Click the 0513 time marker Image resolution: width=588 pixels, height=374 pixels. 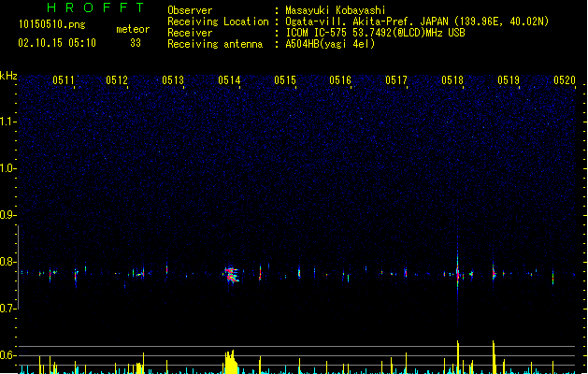[173, 80]
